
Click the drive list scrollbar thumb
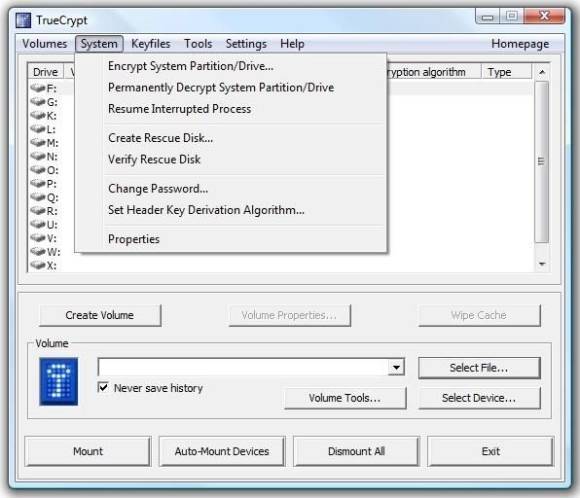(x=542, y=162)
